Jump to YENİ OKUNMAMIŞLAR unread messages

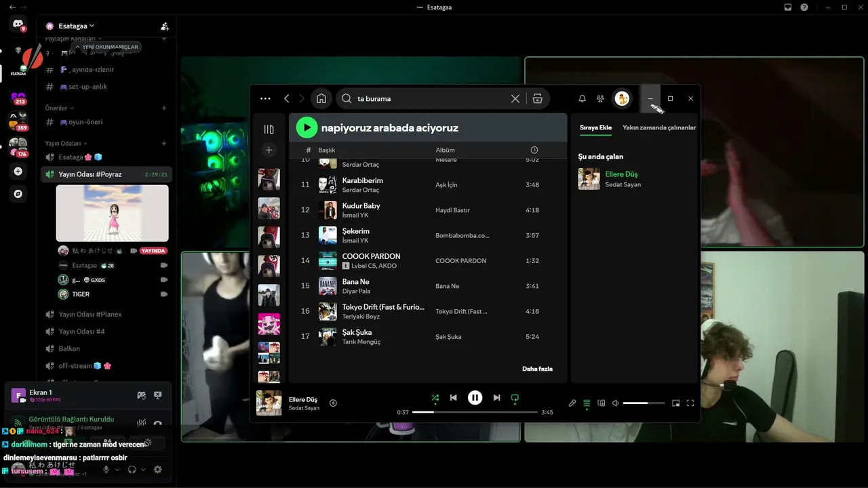click(x=106, y=47)
